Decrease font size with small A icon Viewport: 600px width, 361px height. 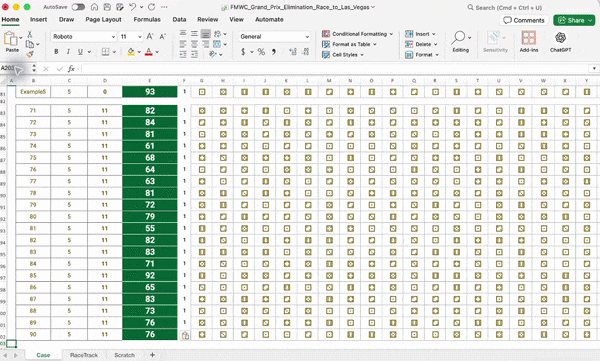coord(162,36)
